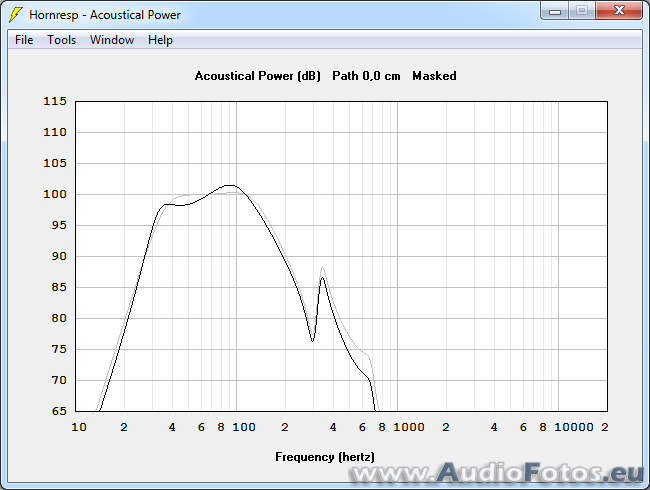Click the black curve's peak near 100 Hz
650x490 pixels.
tap(229, 185)
